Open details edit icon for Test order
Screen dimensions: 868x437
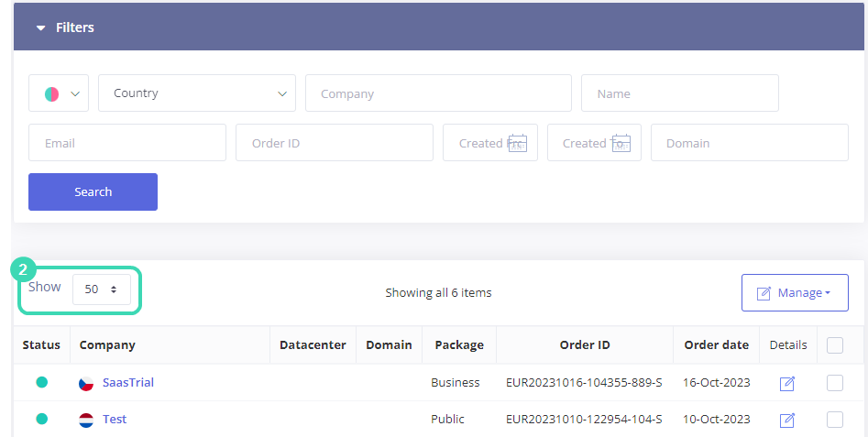point(786,420)
